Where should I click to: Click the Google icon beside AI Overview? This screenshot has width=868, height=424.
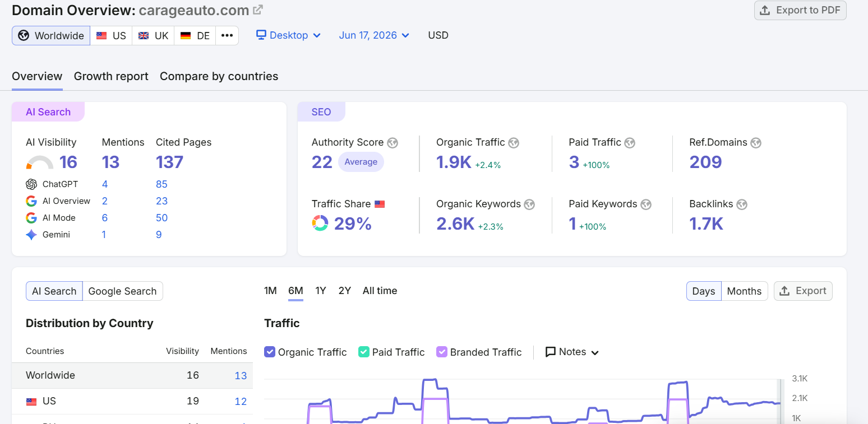(31, 201)
